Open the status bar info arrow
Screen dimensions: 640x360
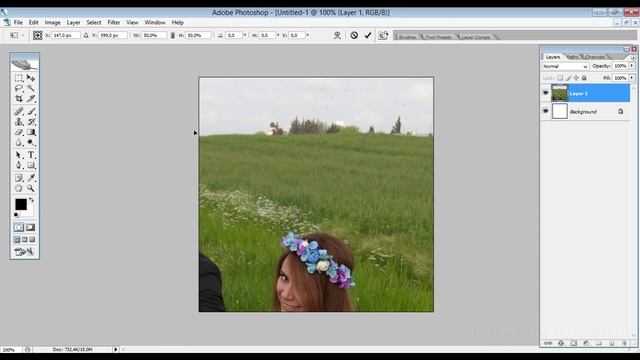click(116, 349)
